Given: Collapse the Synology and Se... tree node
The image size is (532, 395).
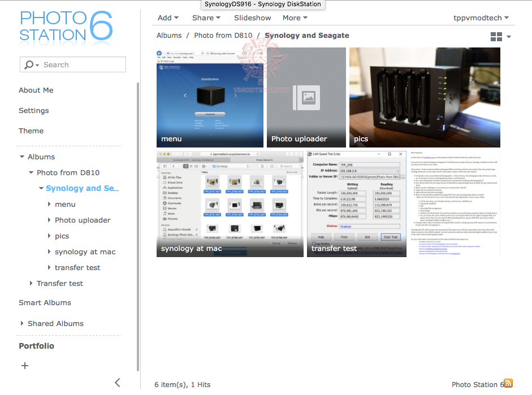Looking at the screenshot, I should tap(41, 188).
